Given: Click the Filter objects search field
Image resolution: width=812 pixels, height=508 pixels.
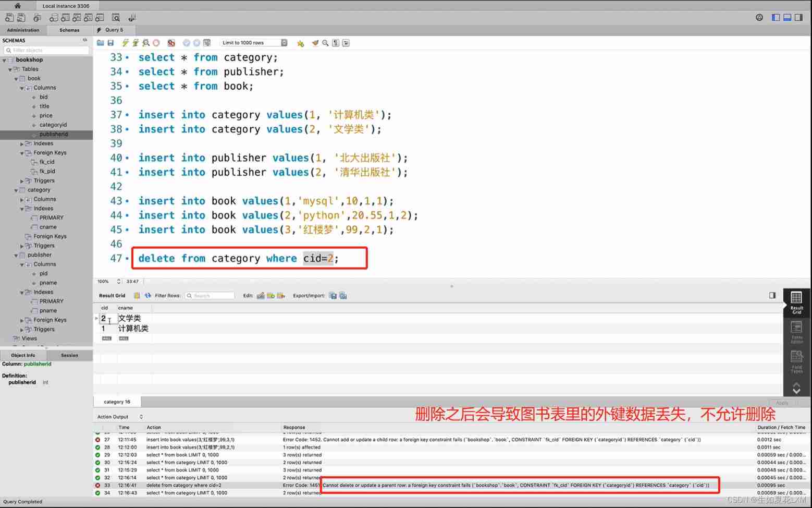Looking at the screenshot, I should click(46, 50).
